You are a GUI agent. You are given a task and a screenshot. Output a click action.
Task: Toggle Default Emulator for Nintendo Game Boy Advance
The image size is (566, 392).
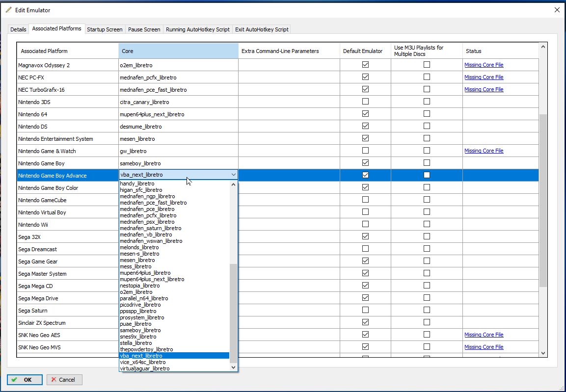click(x=365, y=175)
